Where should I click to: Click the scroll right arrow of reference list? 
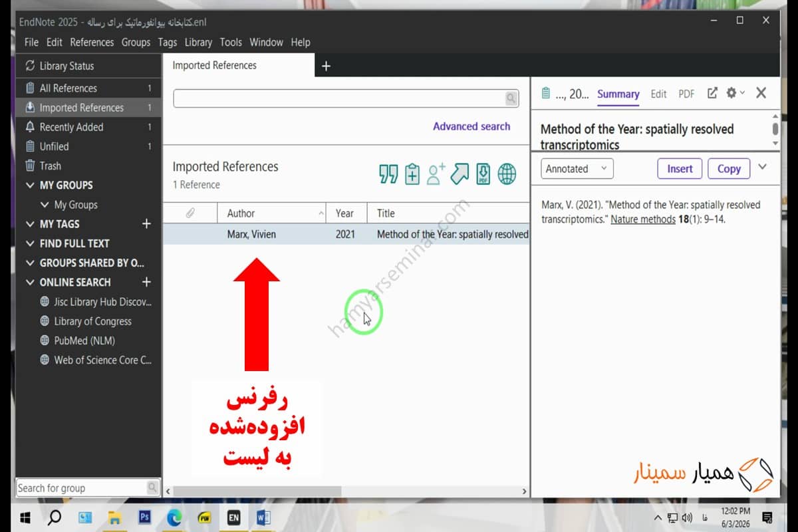coord(524,491)
